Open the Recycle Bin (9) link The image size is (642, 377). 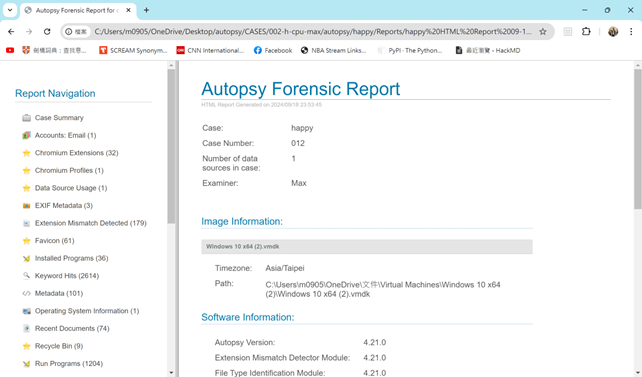coord(59,346)
